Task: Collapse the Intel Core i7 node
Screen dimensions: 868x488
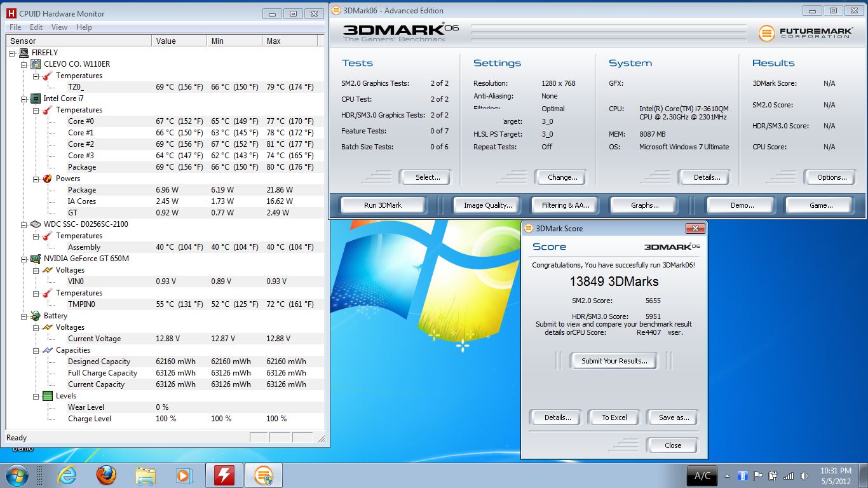Action: tap(24, 98)
